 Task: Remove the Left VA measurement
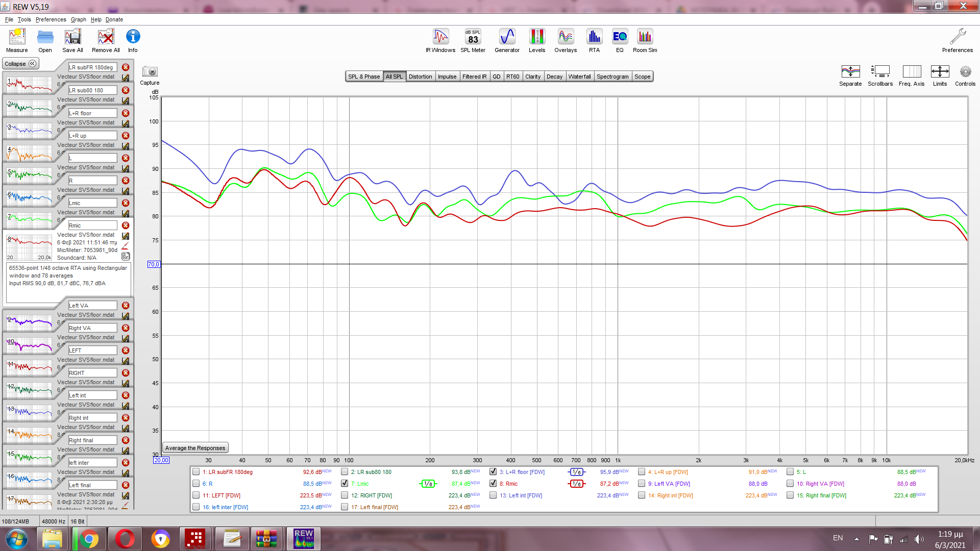(x=126, y=306)
